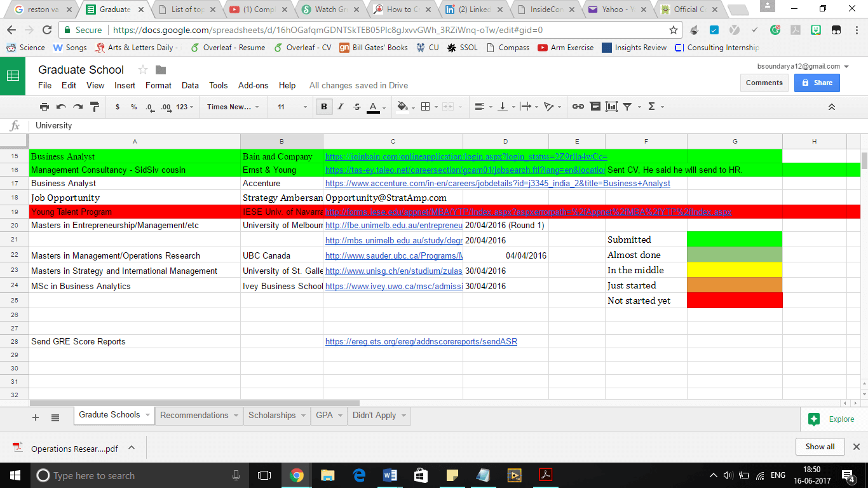Click the blue Share button

point(817,83)
